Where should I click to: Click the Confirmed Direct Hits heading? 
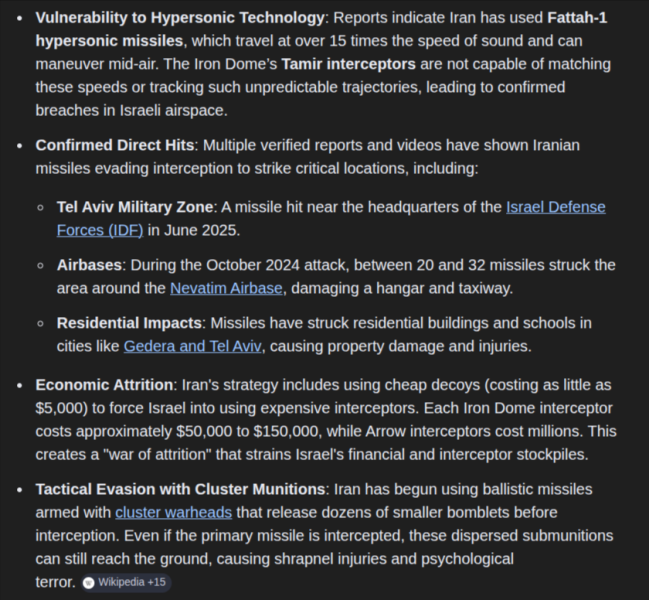(x=115, y=145)
